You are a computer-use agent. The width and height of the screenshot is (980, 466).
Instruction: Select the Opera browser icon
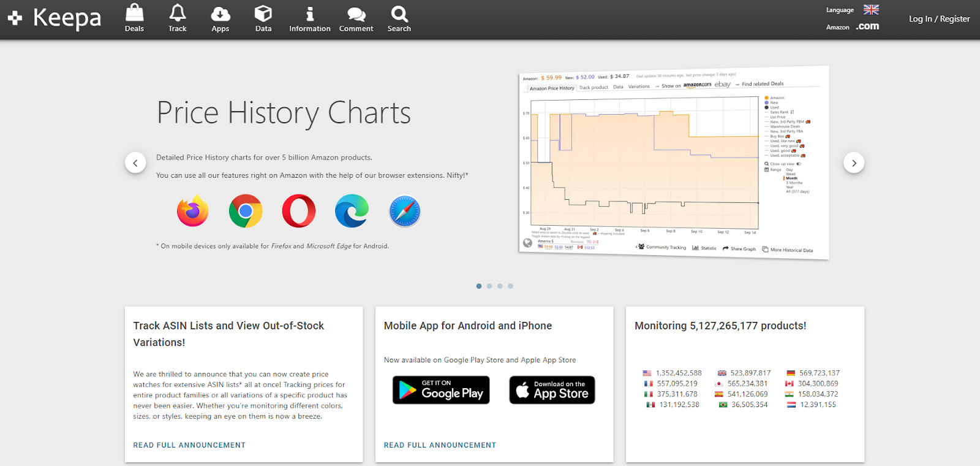299,211
